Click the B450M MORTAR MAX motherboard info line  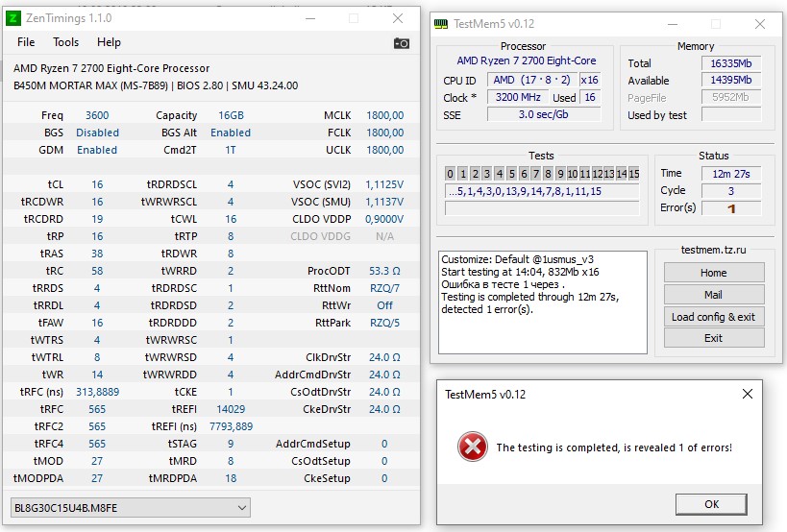pyautogui.click(x=156, y=85)
